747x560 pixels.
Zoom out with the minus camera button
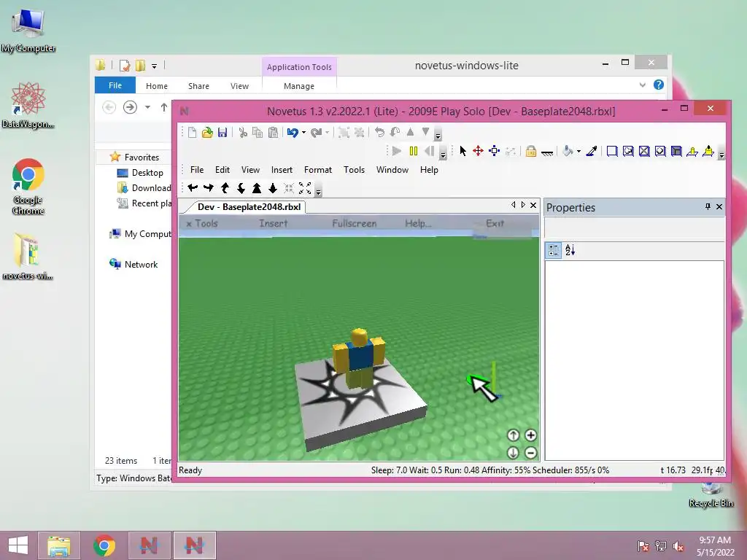pyautogui.click(x=530, y=452)
